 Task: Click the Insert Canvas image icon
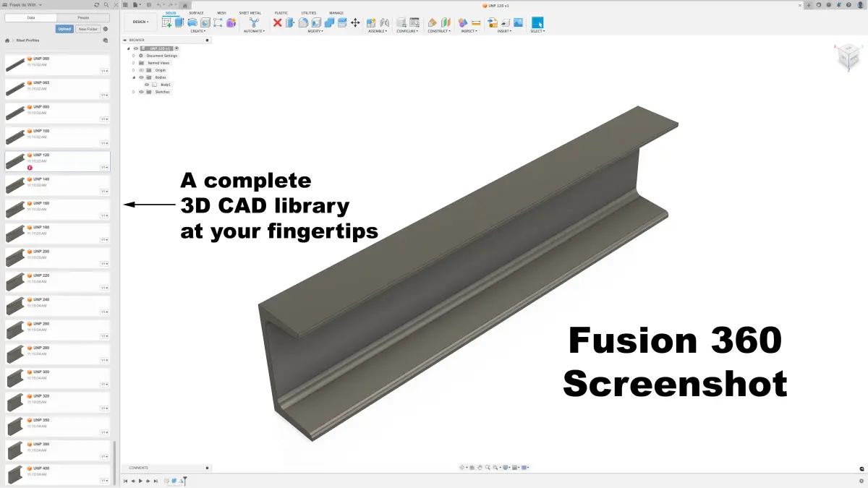(518, 22)
